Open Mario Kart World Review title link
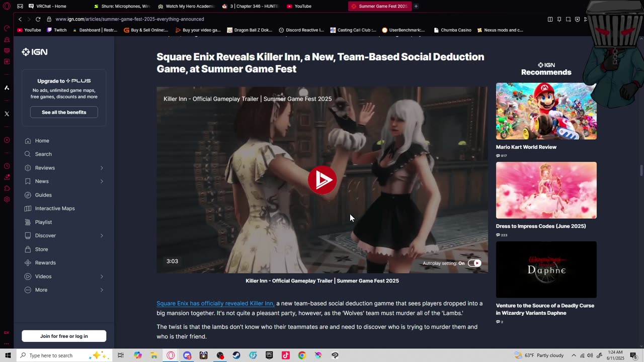 point(526,147)
